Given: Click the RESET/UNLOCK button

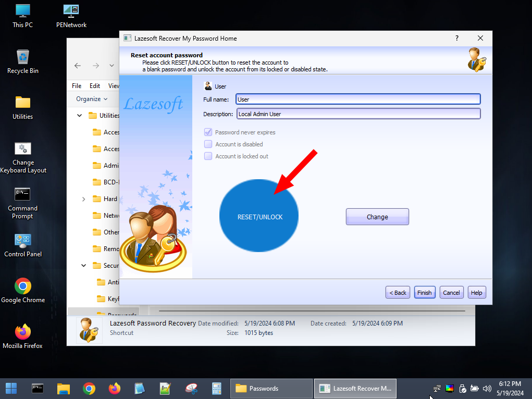Looking at the screenshot, I should click(259, 216).
